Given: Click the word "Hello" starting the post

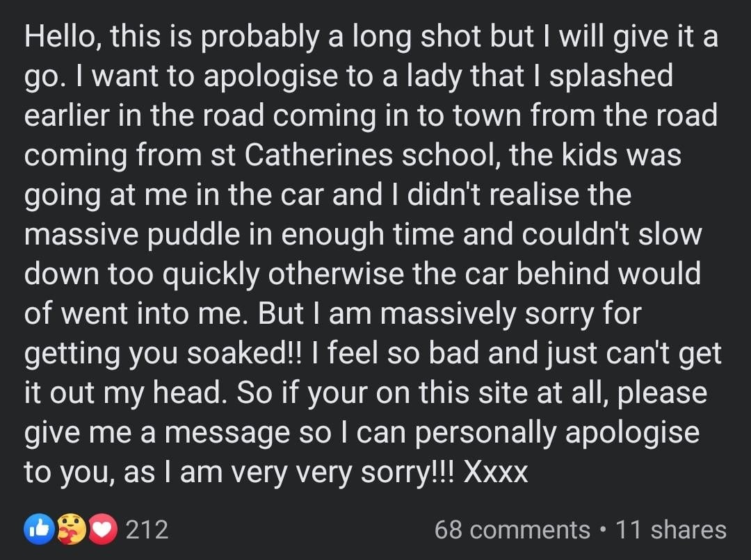Looking at the screenshot, I should [x=59, y=36].
